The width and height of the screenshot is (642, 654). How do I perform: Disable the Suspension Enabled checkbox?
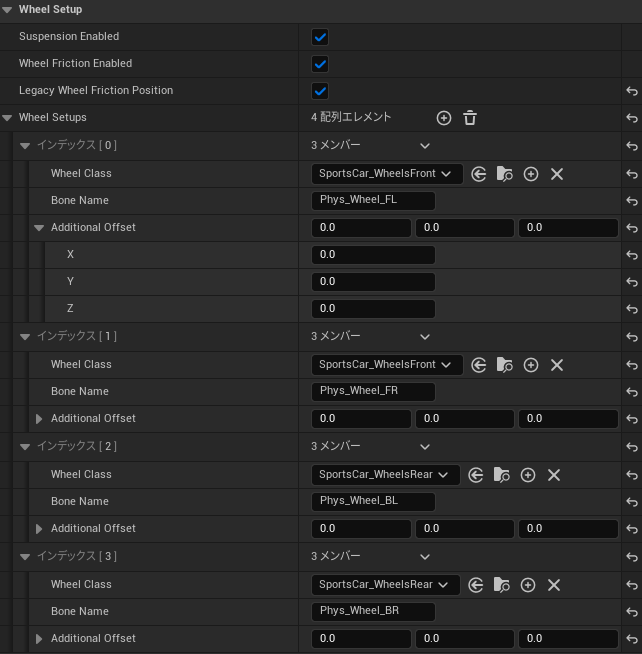(x=320, y=37)
